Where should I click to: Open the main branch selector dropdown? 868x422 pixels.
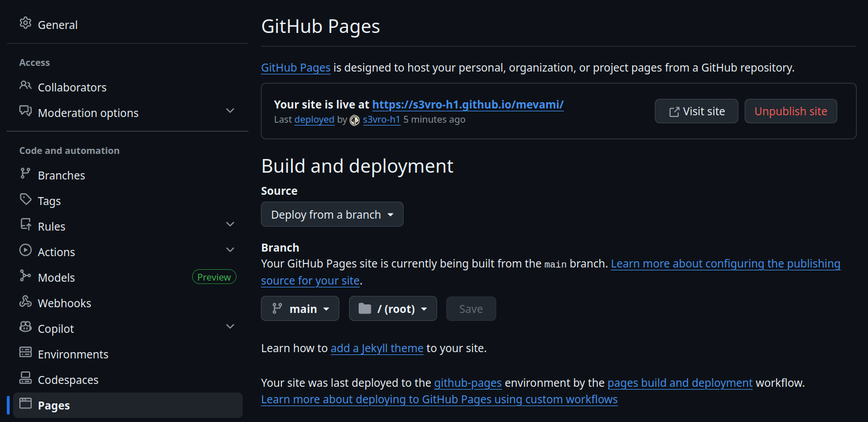300,309
